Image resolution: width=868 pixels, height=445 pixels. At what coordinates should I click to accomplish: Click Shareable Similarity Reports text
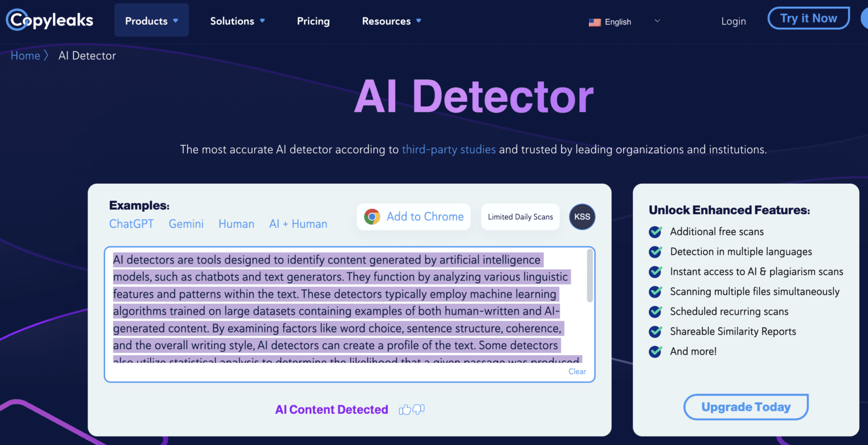pos(733,331)
